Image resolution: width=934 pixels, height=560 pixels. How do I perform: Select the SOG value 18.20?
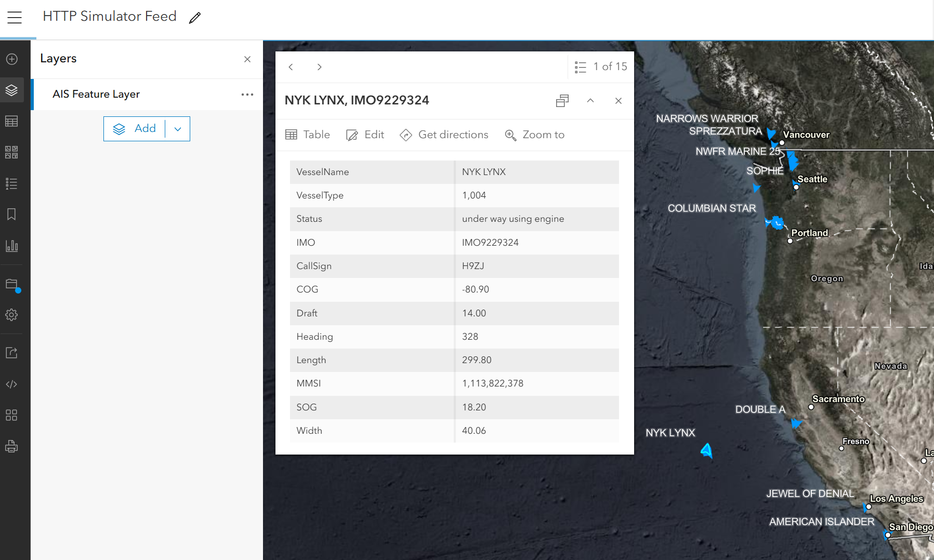(x=474, y=407)
